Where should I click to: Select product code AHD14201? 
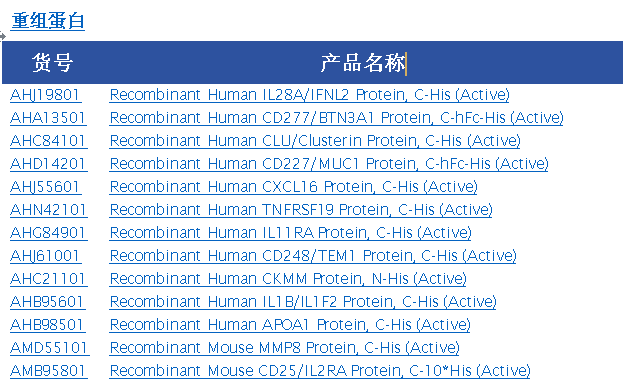[49, 164]
